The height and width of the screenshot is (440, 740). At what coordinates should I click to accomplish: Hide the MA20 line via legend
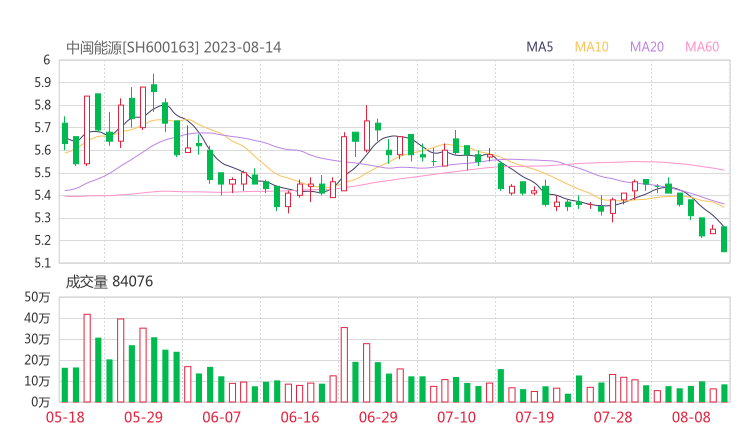pyautogui.click(x=647, y=46)
